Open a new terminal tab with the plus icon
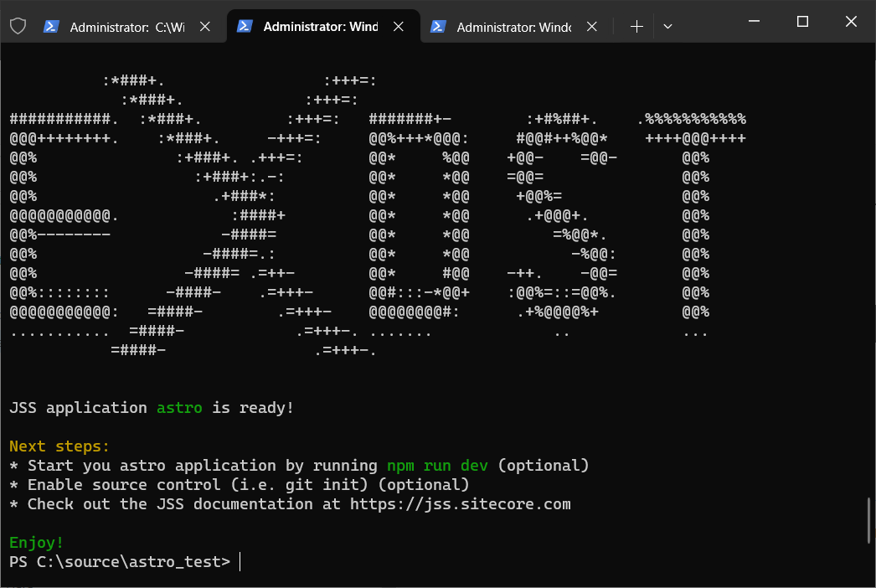The height and width of the screenshot is (588, 876). pos(636,26)
